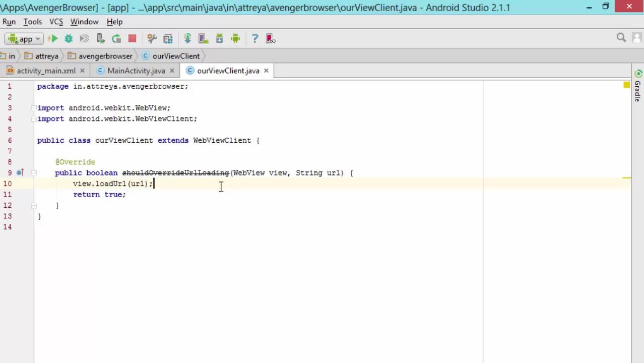Click the yellow inspection indicator square
The height and width of the screenshot is (363, 644).
click(626, 85)
